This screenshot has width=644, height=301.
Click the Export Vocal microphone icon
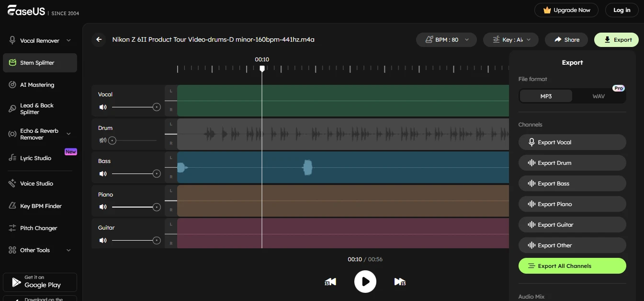531,142
